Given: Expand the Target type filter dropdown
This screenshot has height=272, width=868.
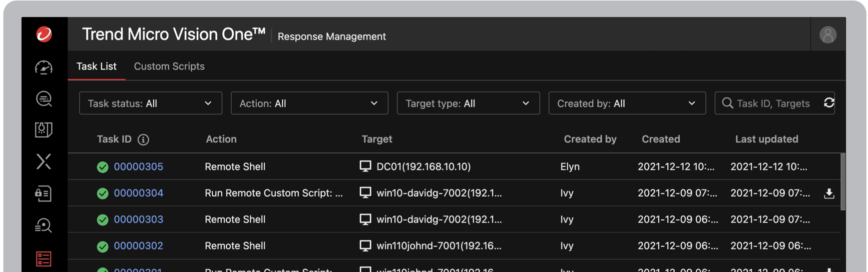Looking at the screenshot, I should [x=468, y=103].
